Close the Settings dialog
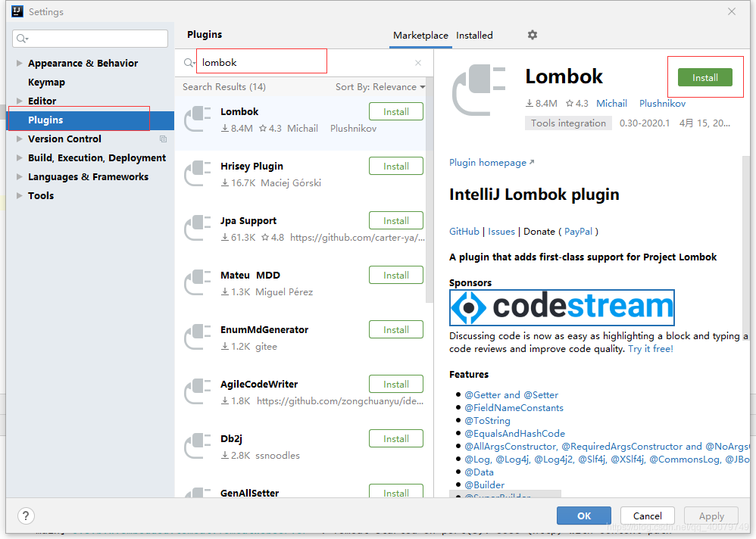Viewport: 756px width, 539px height. (x=732, y=11)
